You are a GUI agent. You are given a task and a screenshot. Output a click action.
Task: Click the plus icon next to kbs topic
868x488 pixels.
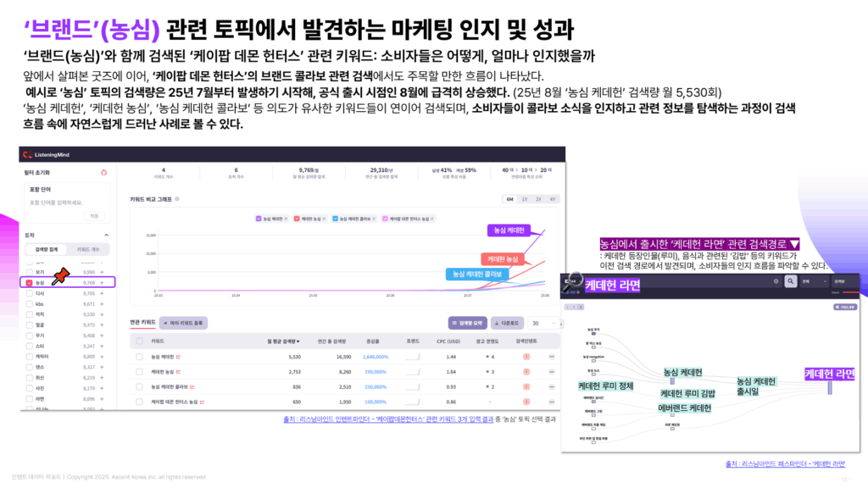pos(103,303)
